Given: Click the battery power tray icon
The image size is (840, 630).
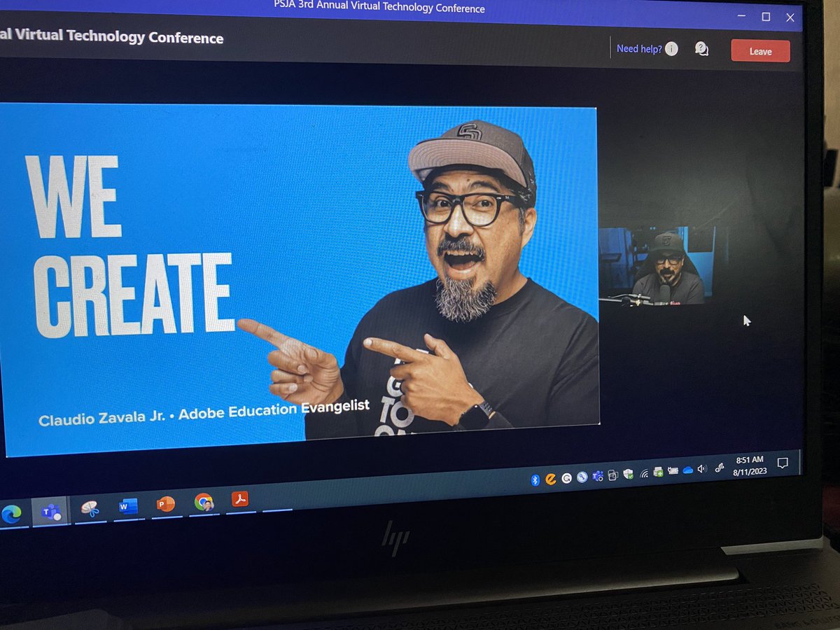Looking at the screenshot, I should 673,470.
